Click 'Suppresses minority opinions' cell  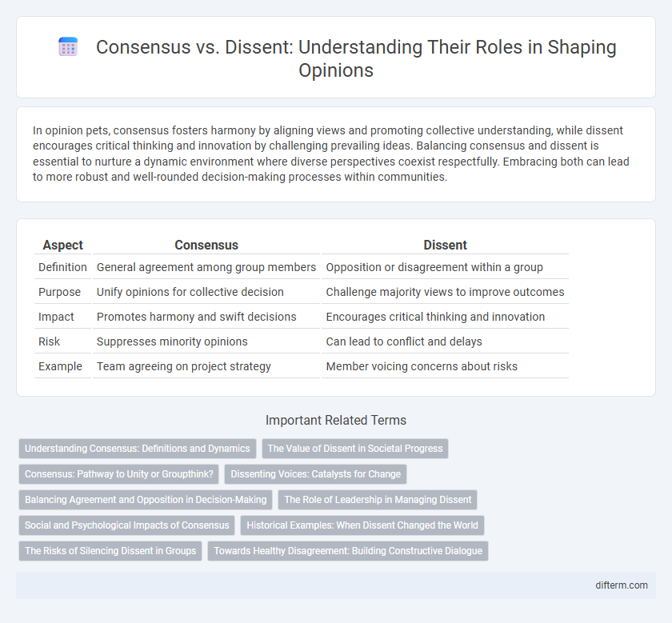click(206, 342)
